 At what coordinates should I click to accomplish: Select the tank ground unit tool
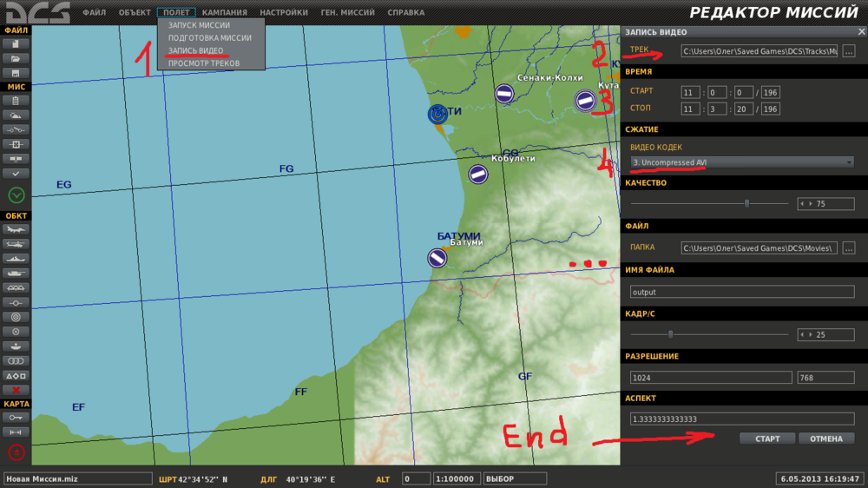(16, 273)
